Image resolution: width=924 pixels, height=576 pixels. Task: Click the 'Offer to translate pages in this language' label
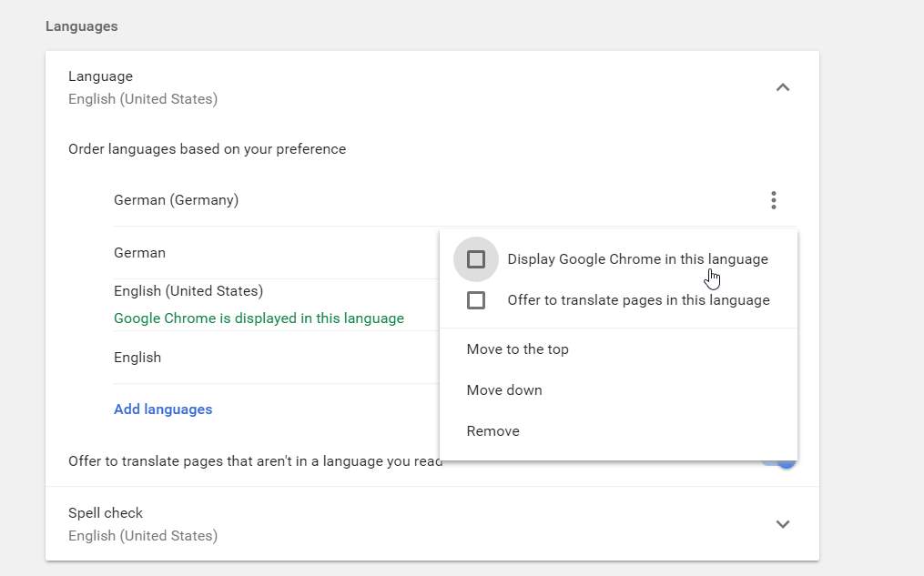coord(638,300)
